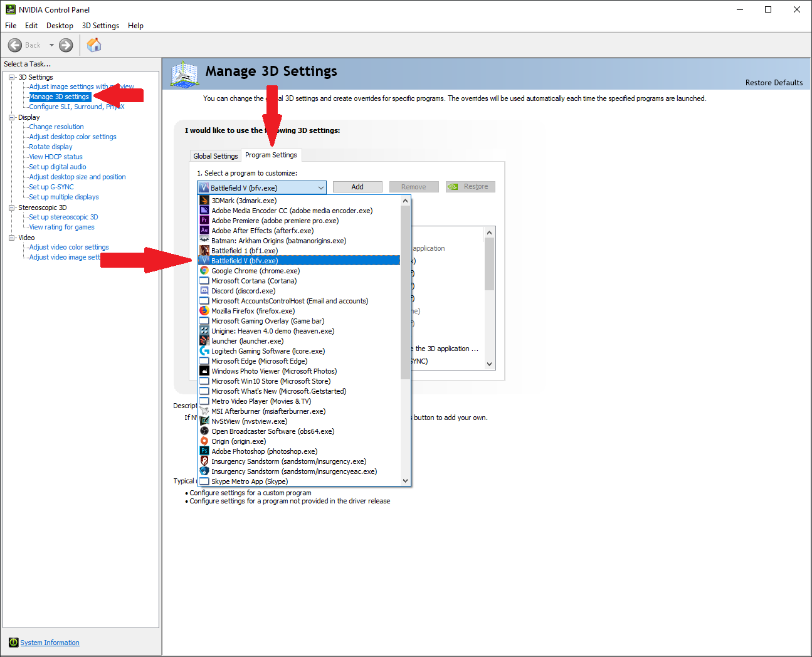Select Battlefield V (bfv.exe) in list
This screenshot has width=812, height=657.
[299, 261]
